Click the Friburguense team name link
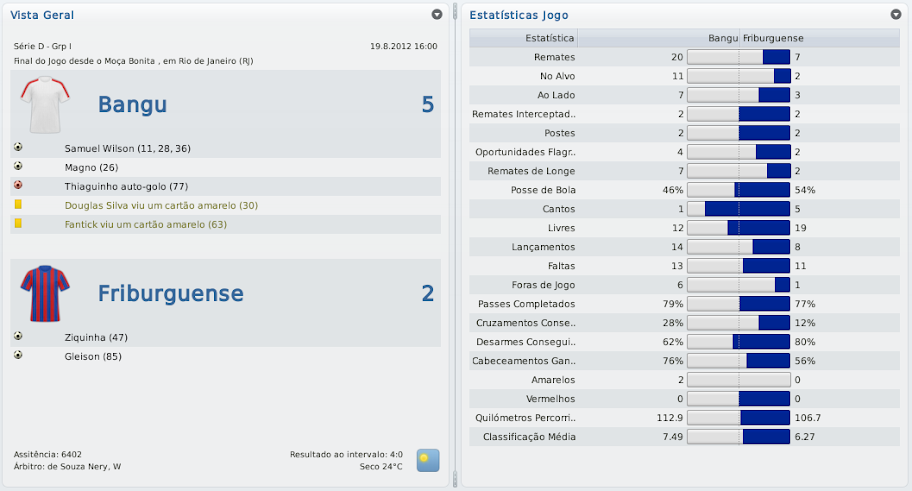912x491 pixels. 171,293
